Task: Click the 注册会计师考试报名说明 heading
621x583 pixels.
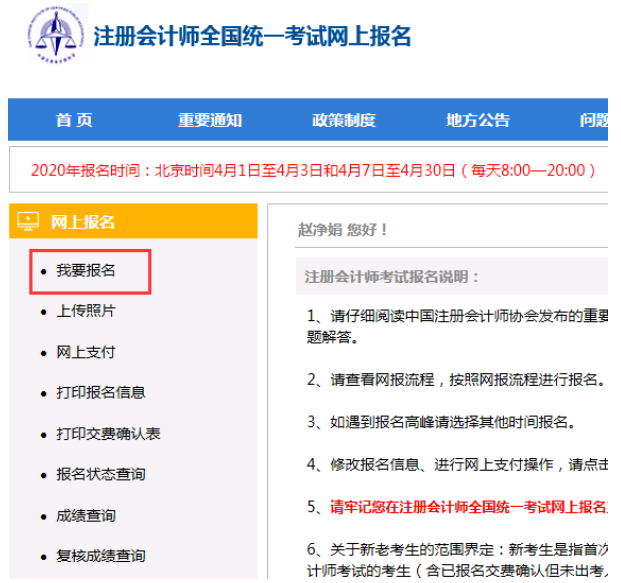Action: click(393, 276)
